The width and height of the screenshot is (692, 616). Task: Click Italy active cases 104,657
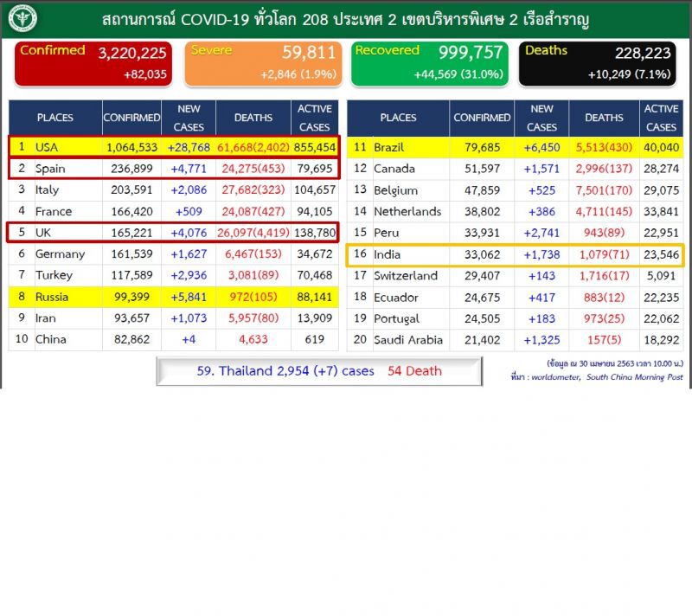315,189
